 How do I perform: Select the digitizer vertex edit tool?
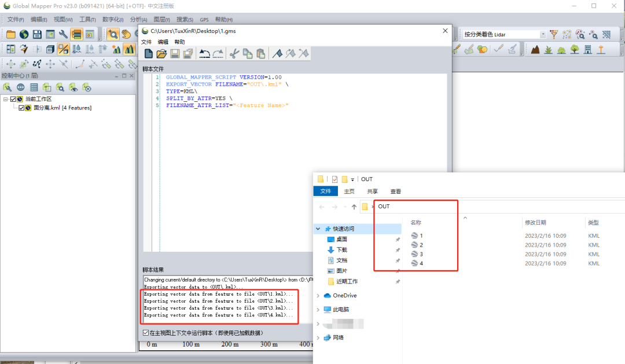[x=37, y=64]
